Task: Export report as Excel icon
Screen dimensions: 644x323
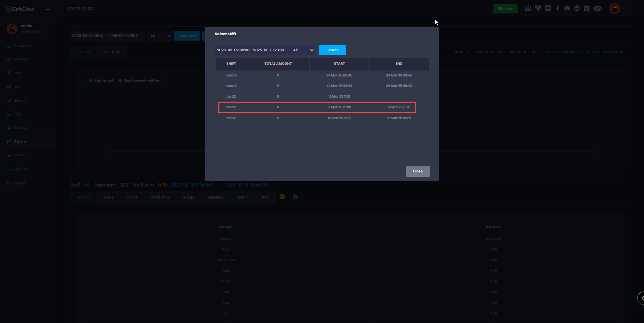Action: [x=296, y=197]
